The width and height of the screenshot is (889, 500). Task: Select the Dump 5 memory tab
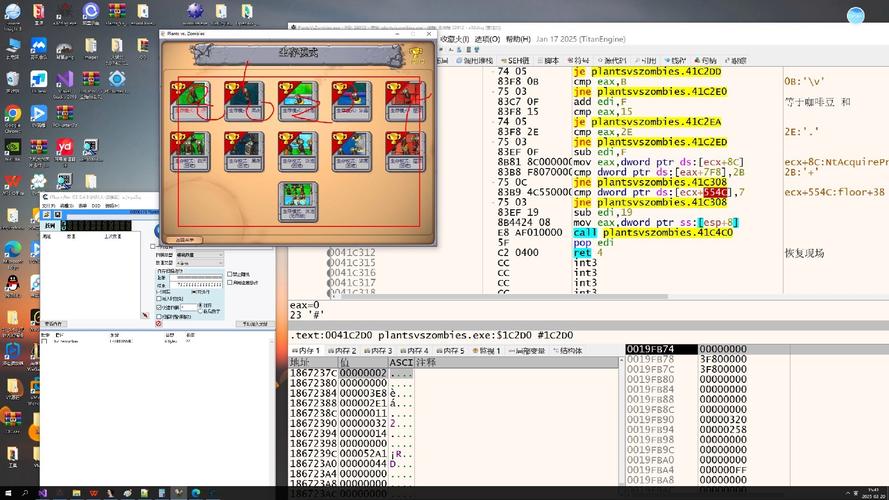click(450, 351)
